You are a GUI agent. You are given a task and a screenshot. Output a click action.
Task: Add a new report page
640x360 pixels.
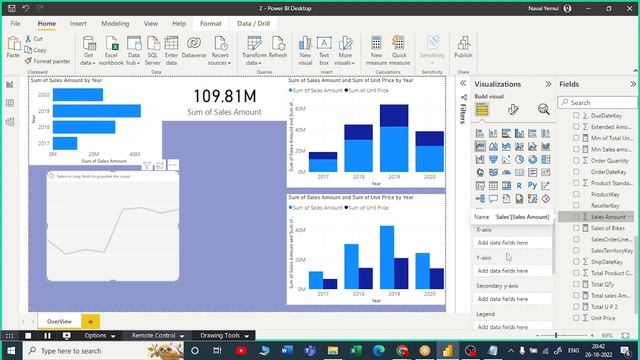(90, 322)
